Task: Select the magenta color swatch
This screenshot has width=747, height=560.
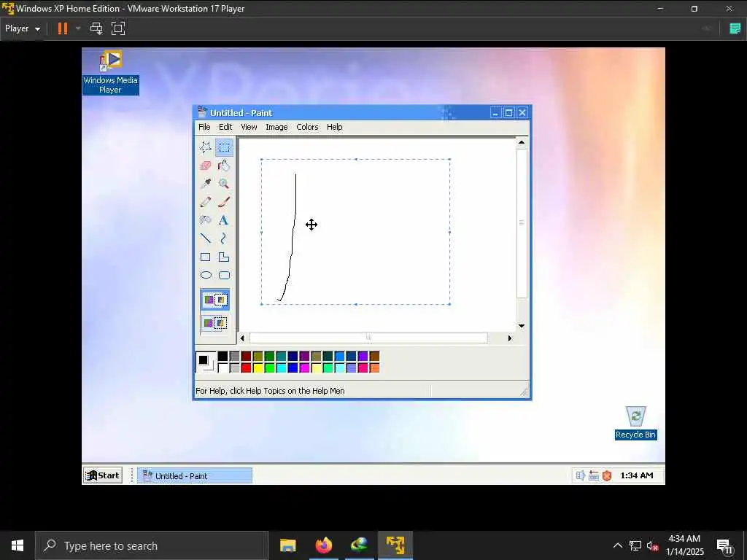Action: click(x=304, y=367)
